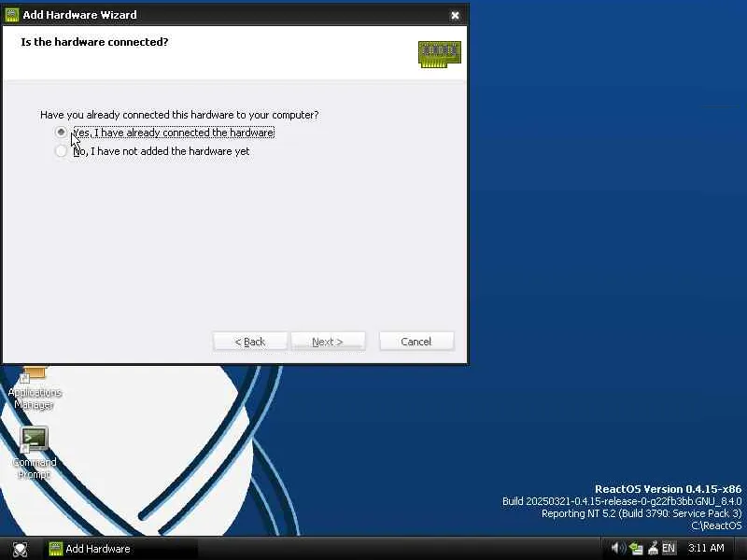Click the hardware card icon in header

(x=439, y=54)
